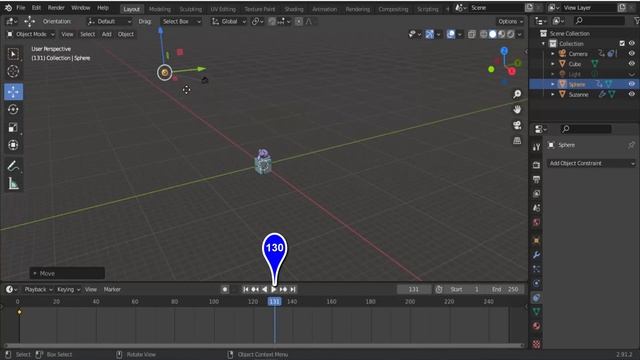
Task: Toggle show overlays button
Action: [451, 34]
